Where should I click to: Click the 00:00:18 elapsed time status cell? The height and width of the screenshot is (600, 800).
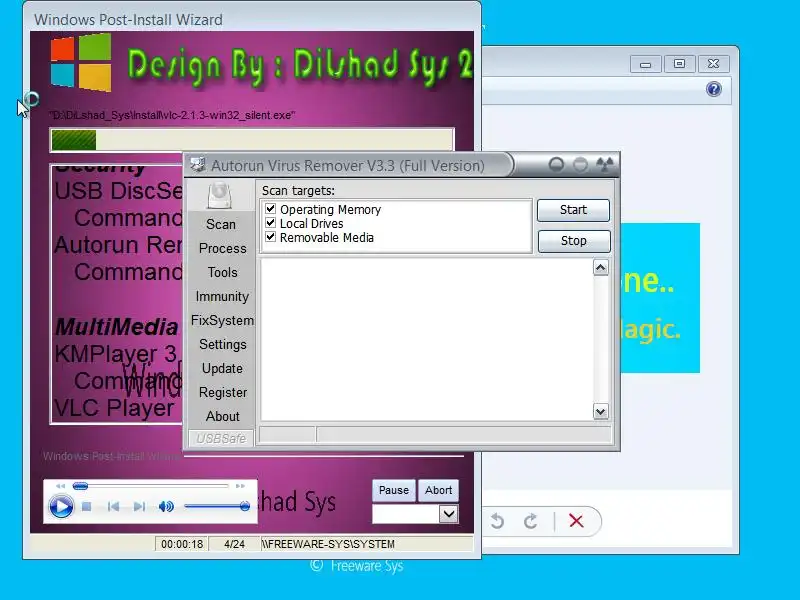tap(182, 544)
